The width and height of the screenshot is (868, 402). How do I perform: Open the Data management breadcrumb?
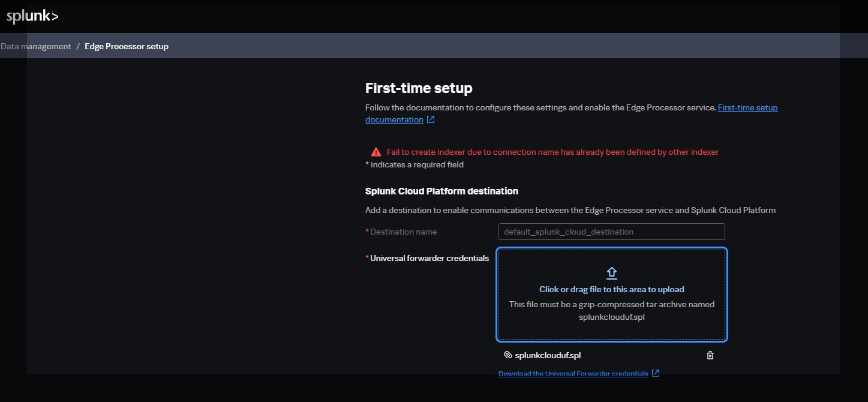(x=35, y=46)
